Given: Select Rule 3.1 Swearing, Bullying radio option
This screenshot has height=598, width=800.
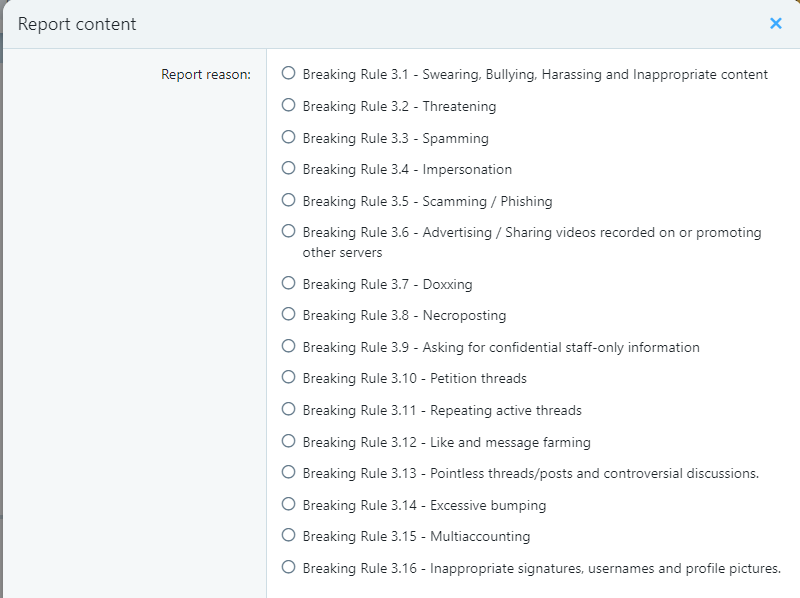Looking at the screenshot, I should pyautogui.click(x=288, y=73).
